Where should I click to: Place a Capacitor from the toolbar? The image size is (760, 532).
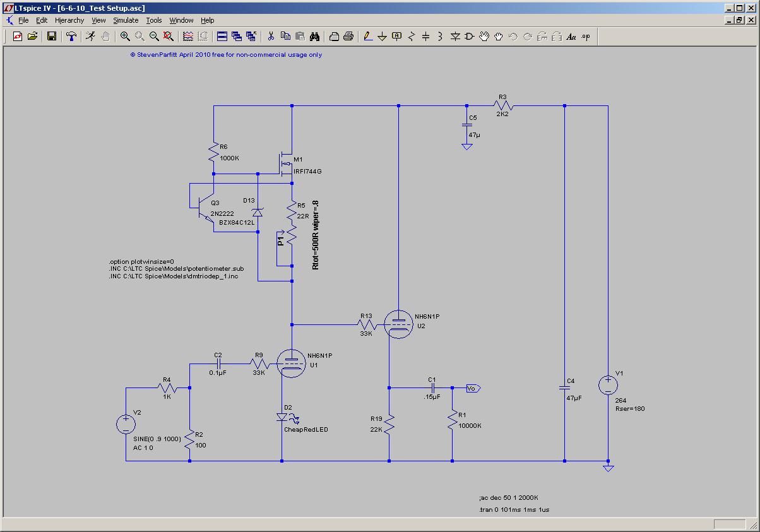pyautogui.click(x=426, y=37)
